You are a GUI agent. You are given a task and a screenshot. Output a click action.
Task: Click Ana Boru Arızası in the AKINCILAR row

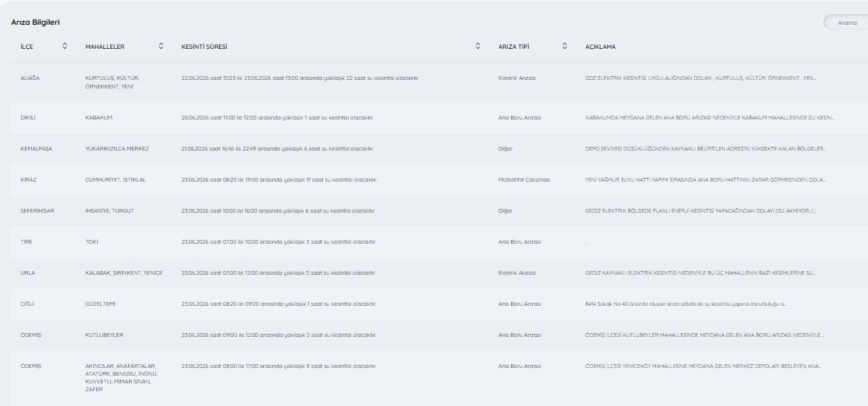click(x=520, y=366)
